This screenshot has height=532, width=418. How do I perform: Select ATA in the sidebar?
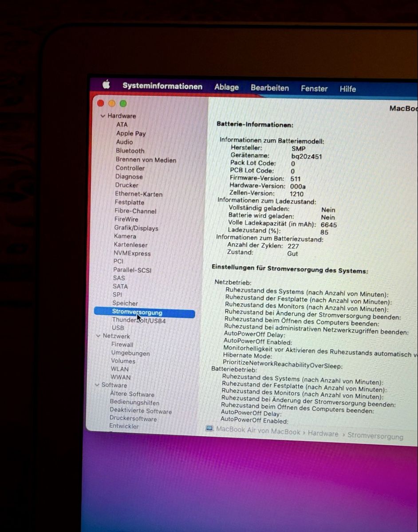(x=122, y=125)
